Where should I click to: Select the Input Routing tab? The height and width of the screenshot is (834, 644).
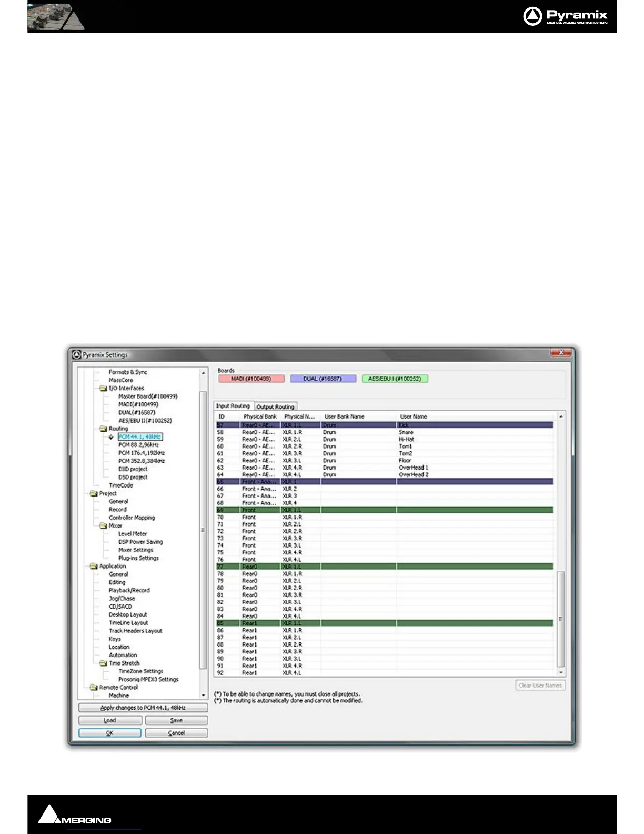coord(233,406)
